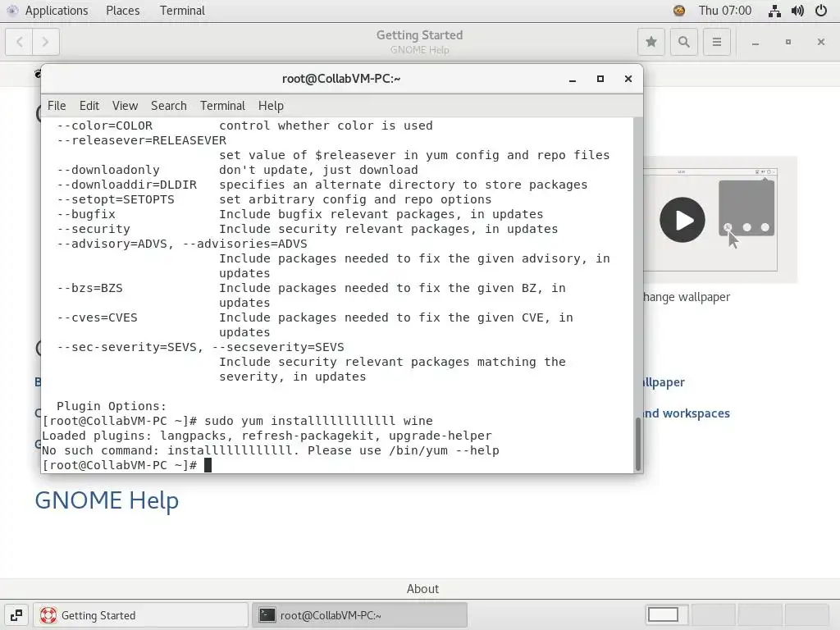
Task: Click the '--cves=CVES' option text
Action: [x=97, y=317]
